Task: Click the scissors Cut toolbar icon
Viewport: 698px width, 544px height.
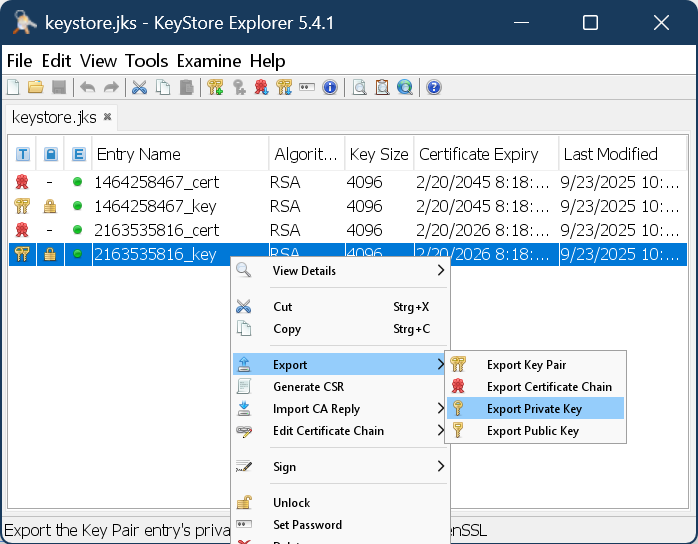Action: [x=140, y=87]
